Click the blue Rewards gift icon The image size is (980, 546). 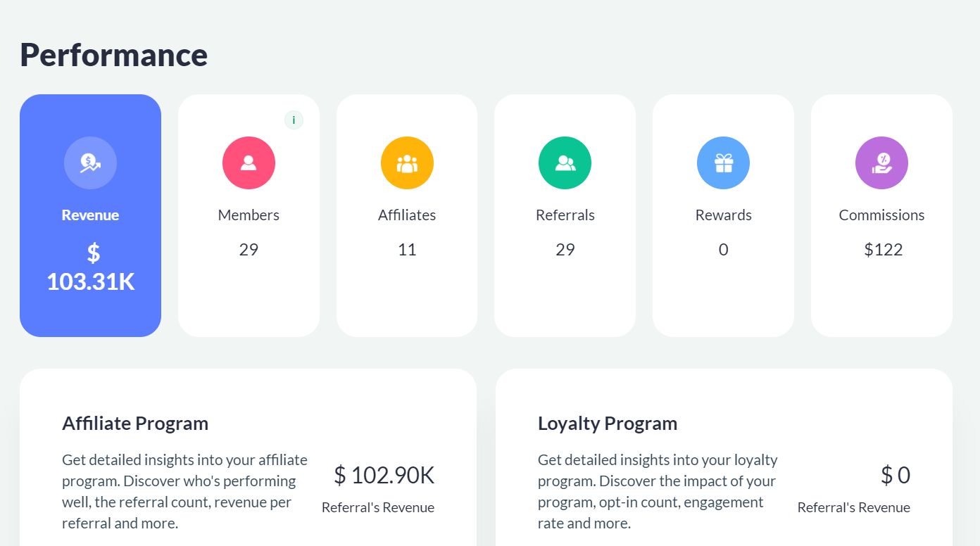tap(723, 163)
